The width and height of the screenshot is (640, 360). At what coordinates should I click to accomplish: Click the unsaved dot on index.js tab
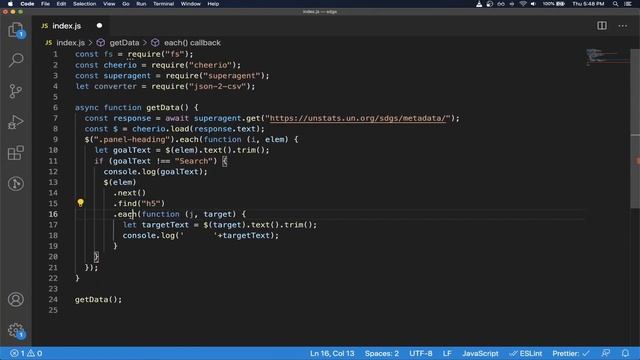[99, 25]
